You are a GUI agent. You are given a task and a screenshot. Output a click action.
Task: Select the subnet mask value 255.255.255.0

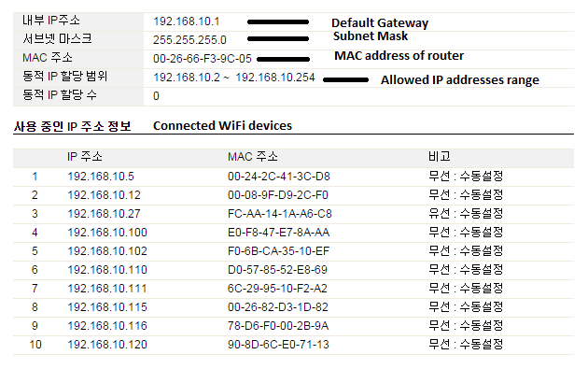tap(190, 40)
